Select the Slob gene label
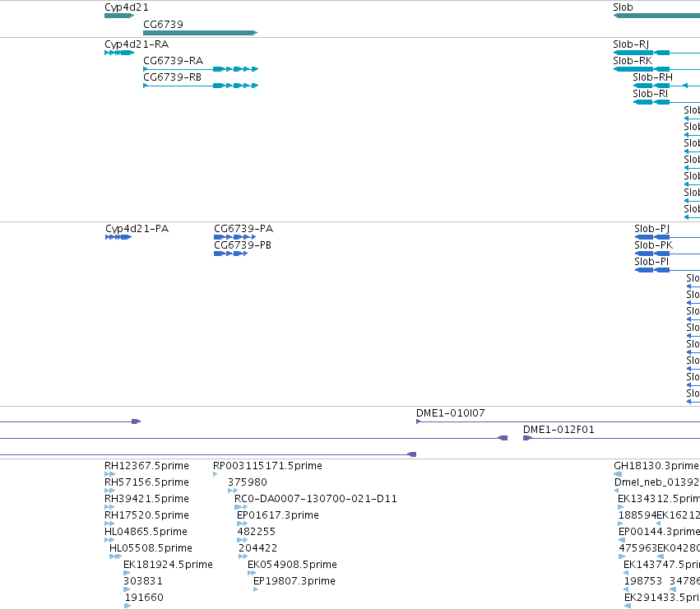The width and height of the screenshot is (700, 610). click(x=623, y=7)
